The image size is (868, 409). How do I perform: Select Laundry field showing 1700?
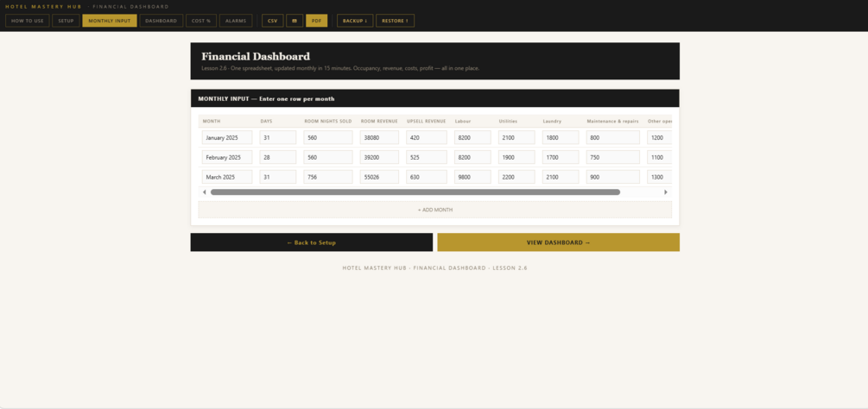point(561,158)
